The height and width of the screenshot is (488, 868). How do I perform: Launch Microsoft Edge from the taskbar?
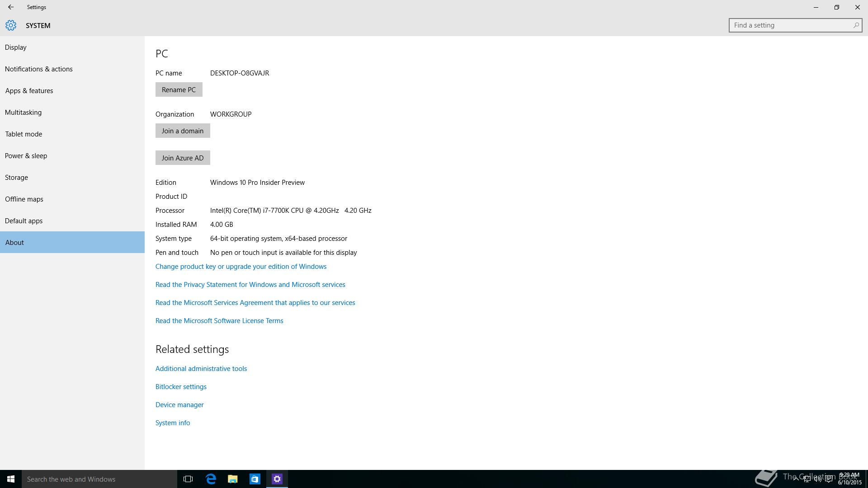[x=211, y=479]
